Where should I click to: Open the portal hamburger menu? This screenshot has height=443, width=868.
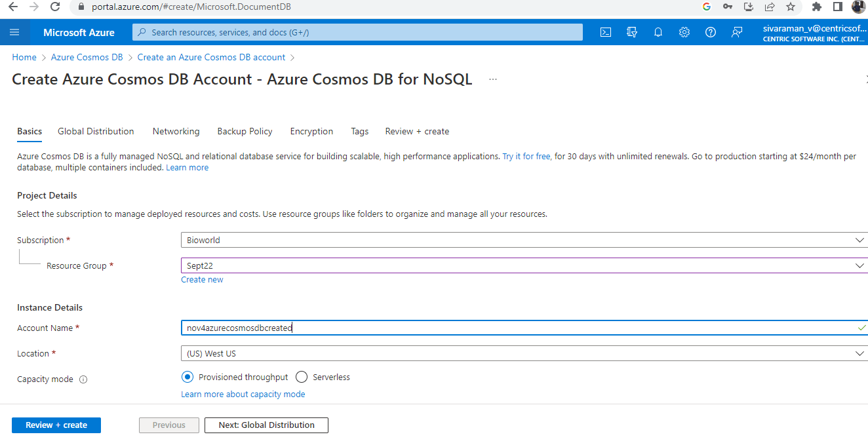[x=14, y=31]
